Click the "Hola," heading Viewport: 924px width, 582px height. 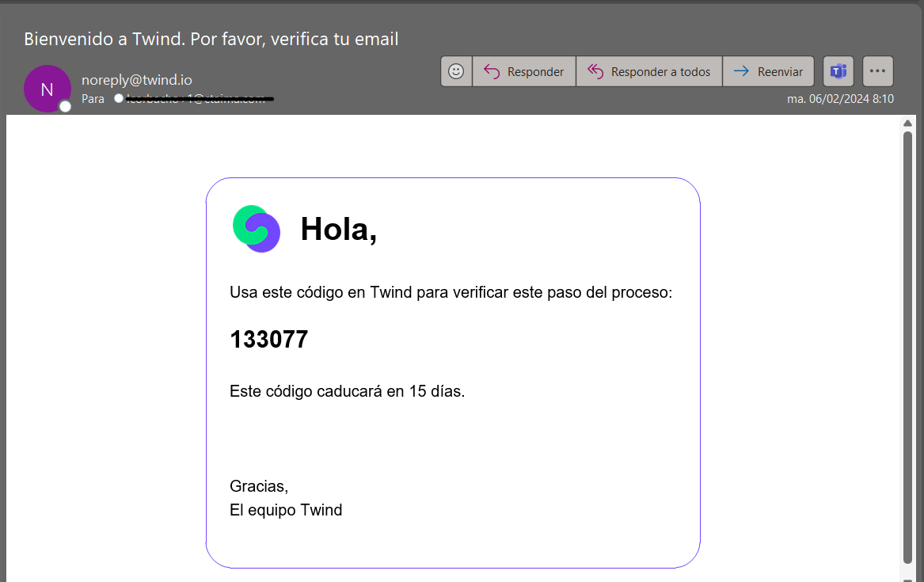click(x=339, y=229)
